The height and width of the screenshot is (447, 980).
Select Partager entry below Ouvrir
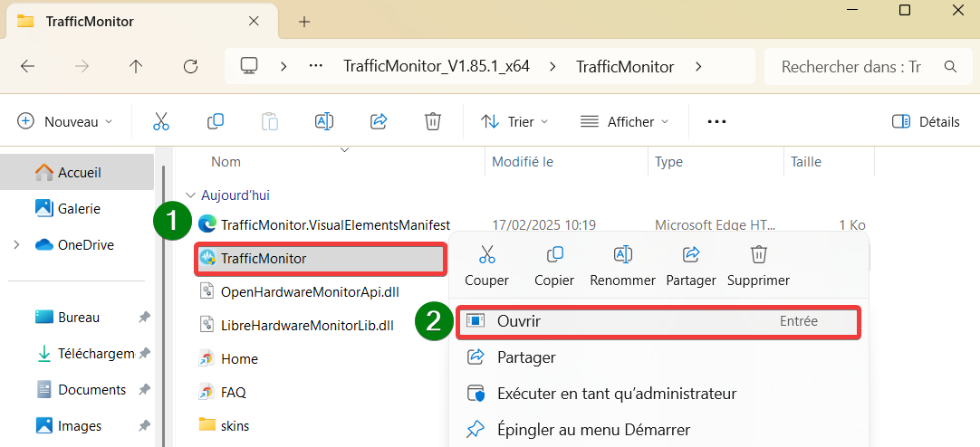(x=658, y=357)
